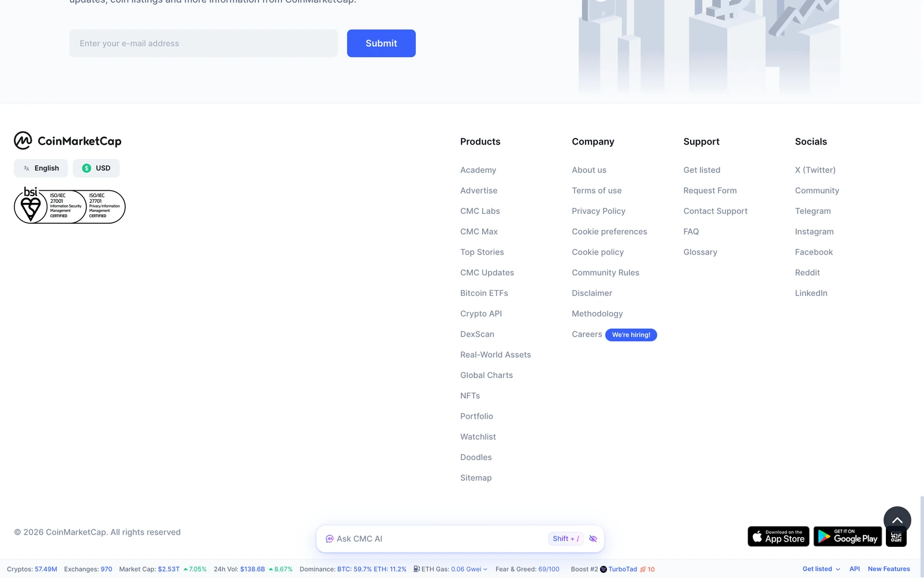
Task: Open Bitcoin ETFs page
Action: tap(484, 293)
